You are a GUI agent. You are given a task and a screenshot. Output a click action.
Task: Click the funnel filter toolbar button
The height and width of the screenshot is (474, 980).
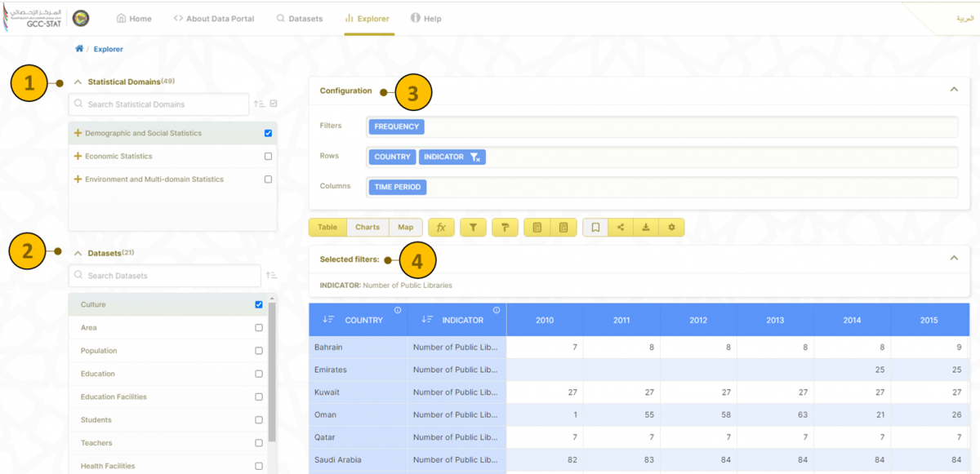473,228
